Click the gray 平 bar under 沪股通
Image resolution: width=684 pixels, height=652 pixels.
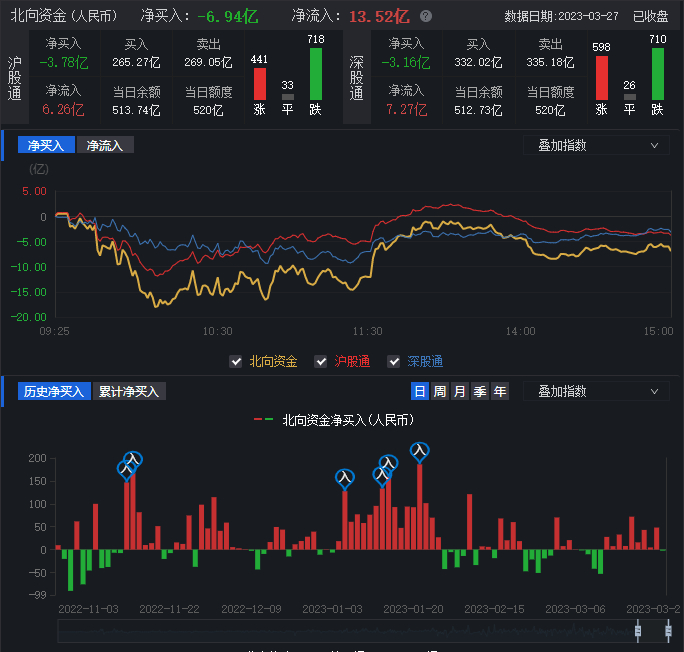(x=288, y=96)
